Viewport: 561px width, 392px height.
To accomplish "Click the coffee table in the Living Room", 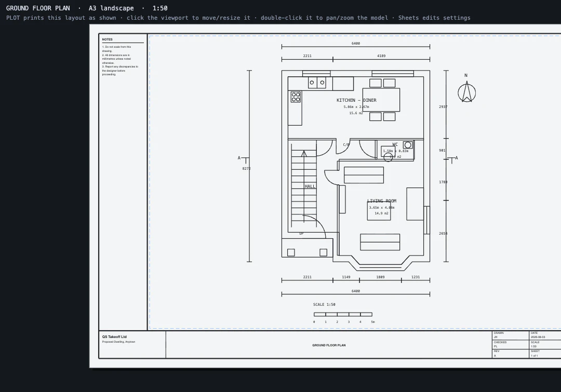I will coord(379,211).
